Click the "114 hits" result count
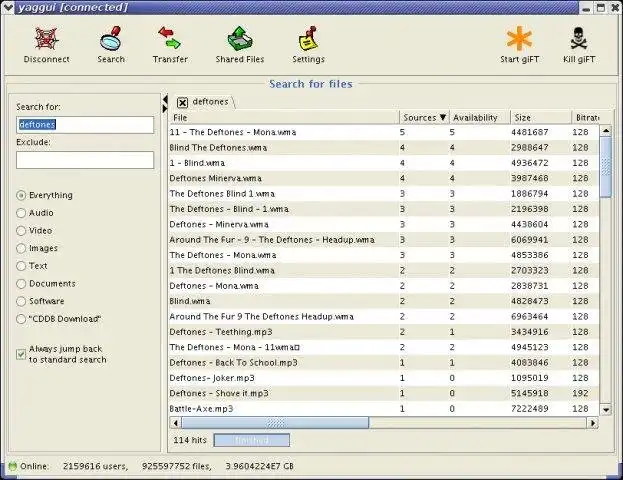The height and width of the screenshot is (480, 623). coord(190,440)
